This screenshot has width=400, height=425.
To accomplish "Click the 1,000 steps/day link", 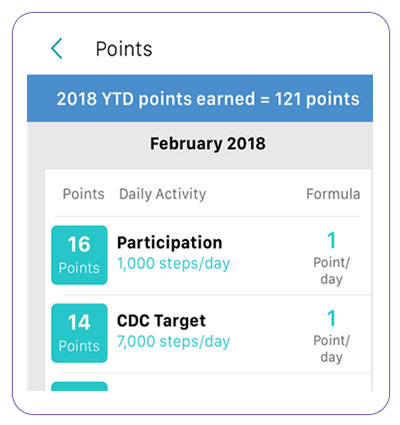I will [173, 263].
